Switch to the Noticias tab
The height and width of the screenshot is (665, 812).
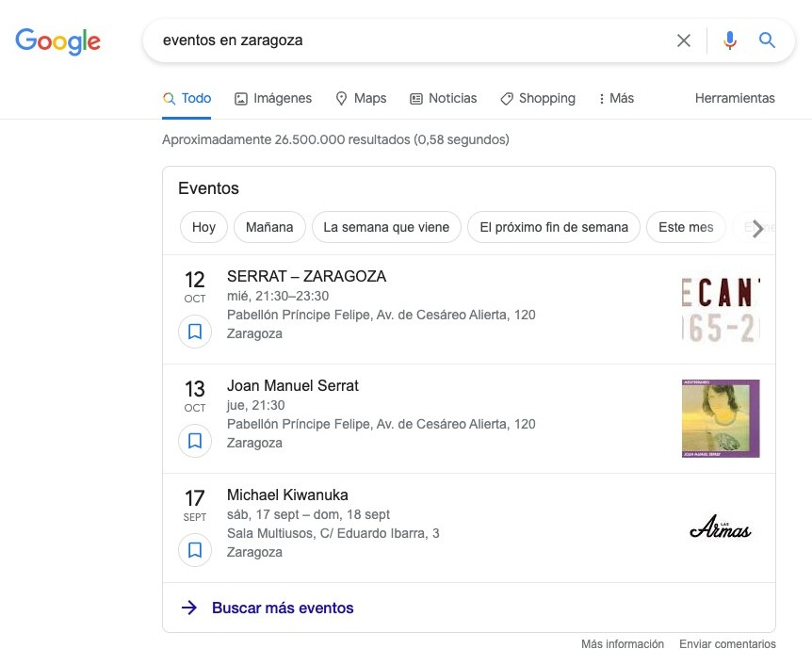click(443, 98)
